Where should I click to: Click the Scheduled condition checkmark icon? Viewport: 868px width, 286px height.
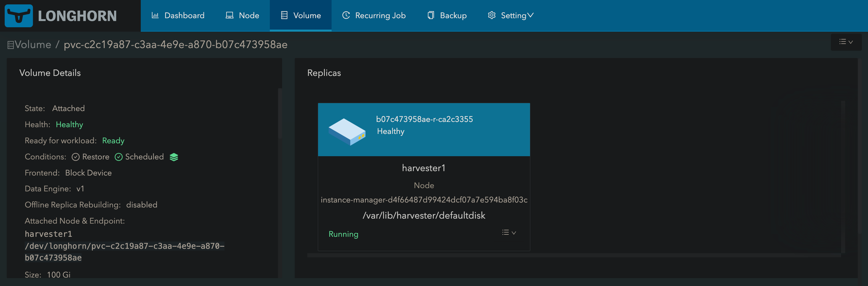tap(119, 157)
